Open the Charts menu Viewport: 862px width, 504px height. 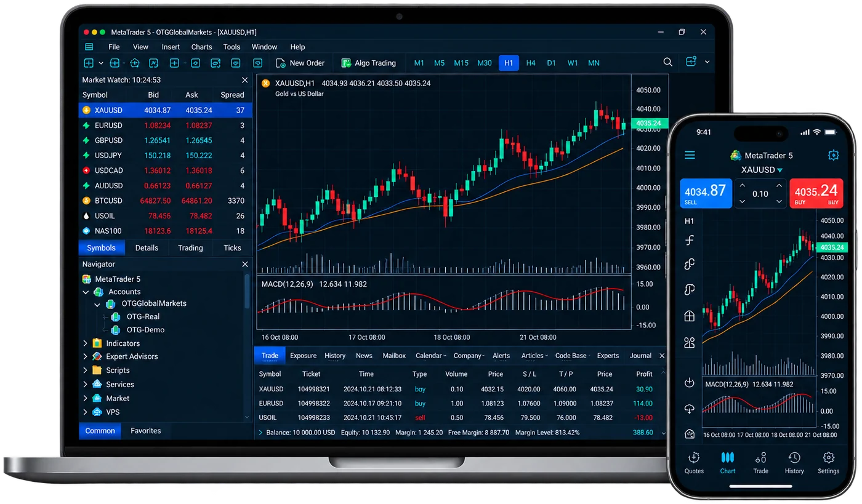[x=201, y=47]
